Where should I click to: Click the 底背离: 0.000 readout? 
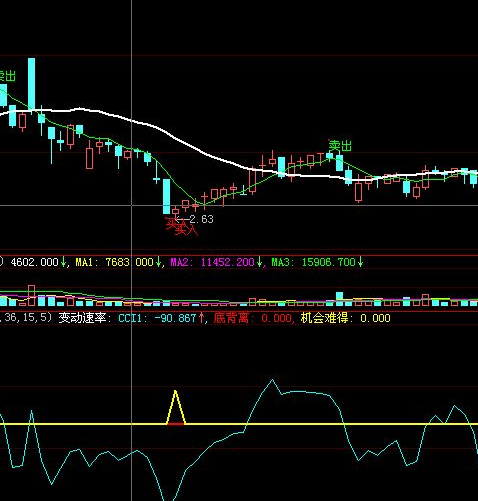pyautogui.click(x=252, y=318)
